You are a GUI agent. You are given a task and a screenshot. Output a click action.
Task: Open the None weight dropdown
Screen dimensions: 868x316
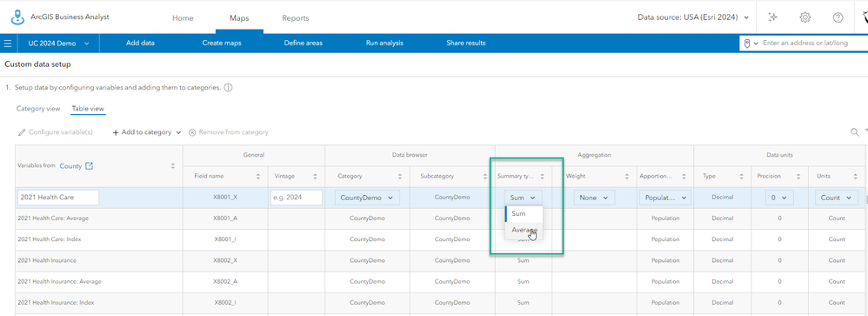(594, 198)
